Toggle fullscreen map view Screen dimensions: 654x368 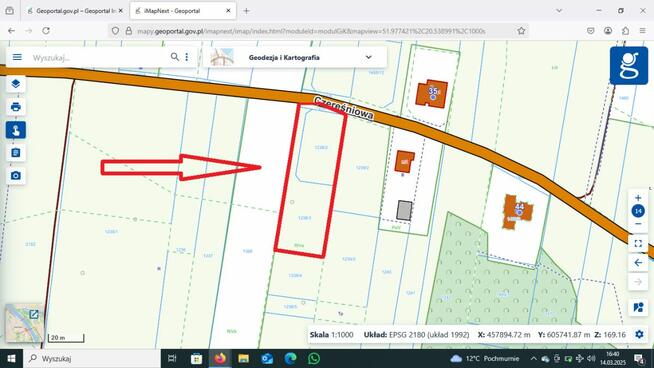pos(638,243)
